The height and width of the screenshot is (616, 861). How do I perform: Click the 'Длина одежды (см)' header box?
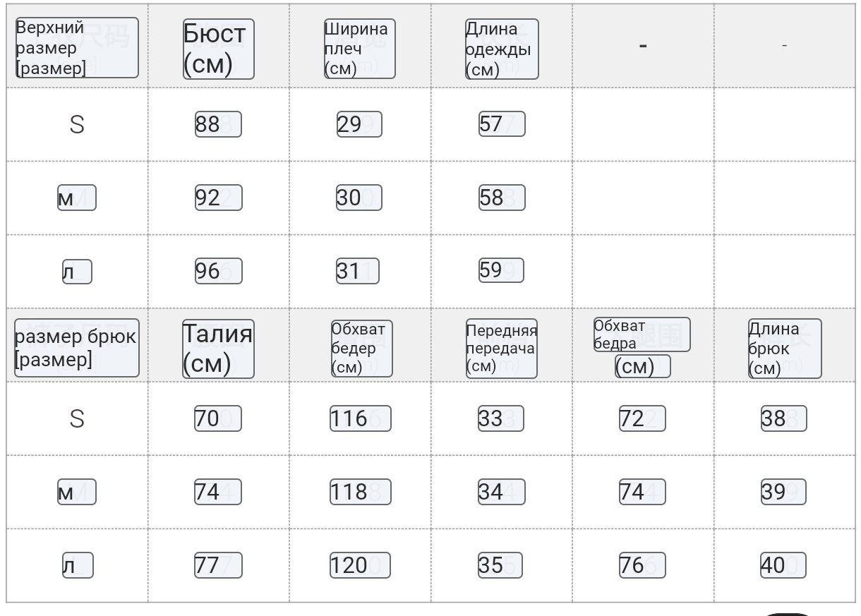502,49
